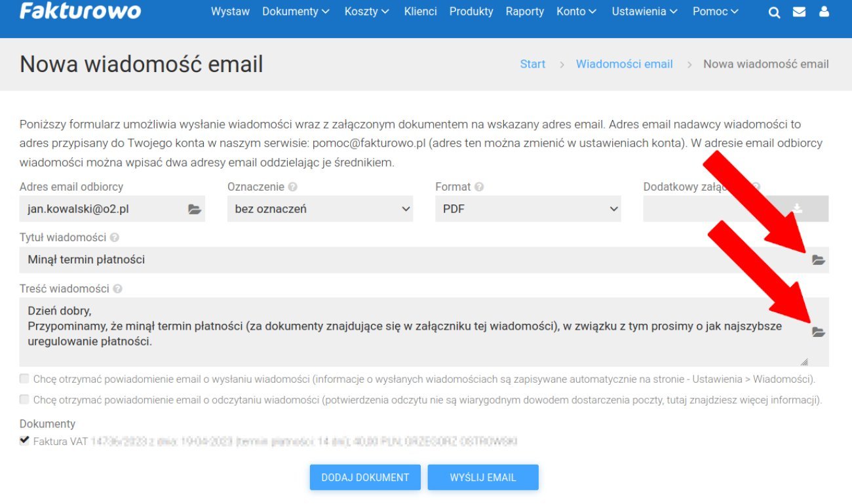852x504 pixels.
Task: Click help icon beside Format label
Action: pos(479,187)
